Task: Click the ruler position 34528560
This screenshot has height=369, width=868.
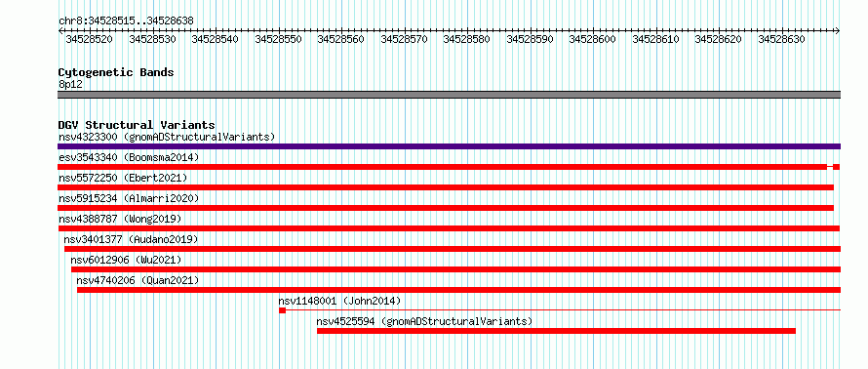Action: pyautogui.click(x=341, y=39)
